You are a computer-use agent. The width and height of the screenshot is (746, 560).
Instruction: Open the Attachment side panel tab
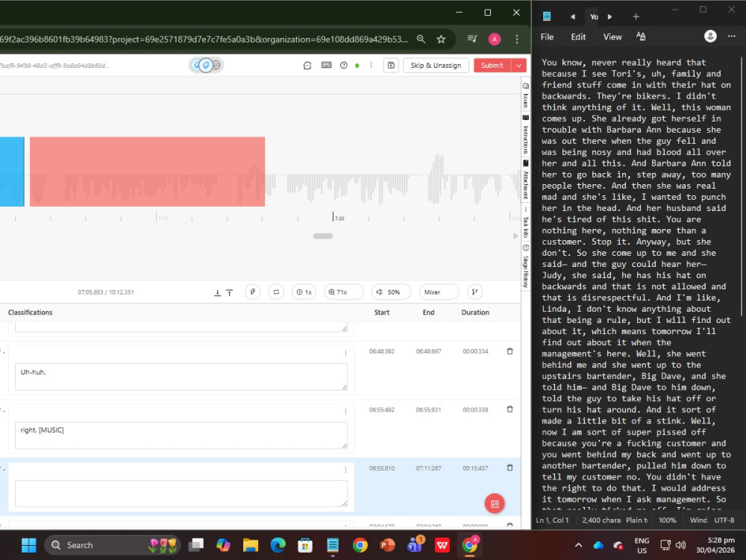tap(526, 180)
